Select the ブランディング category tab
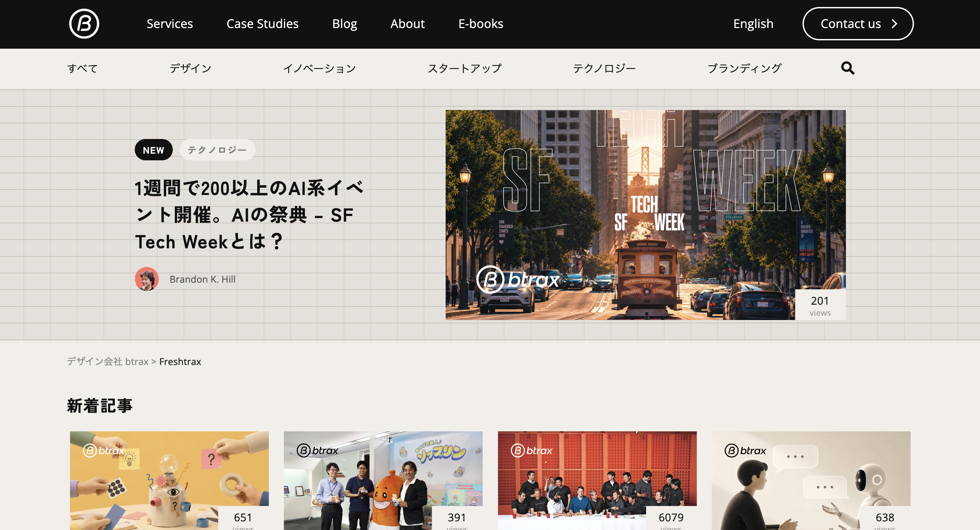The width and height of the screenshot is (980, 530). [x=744, y=68]
